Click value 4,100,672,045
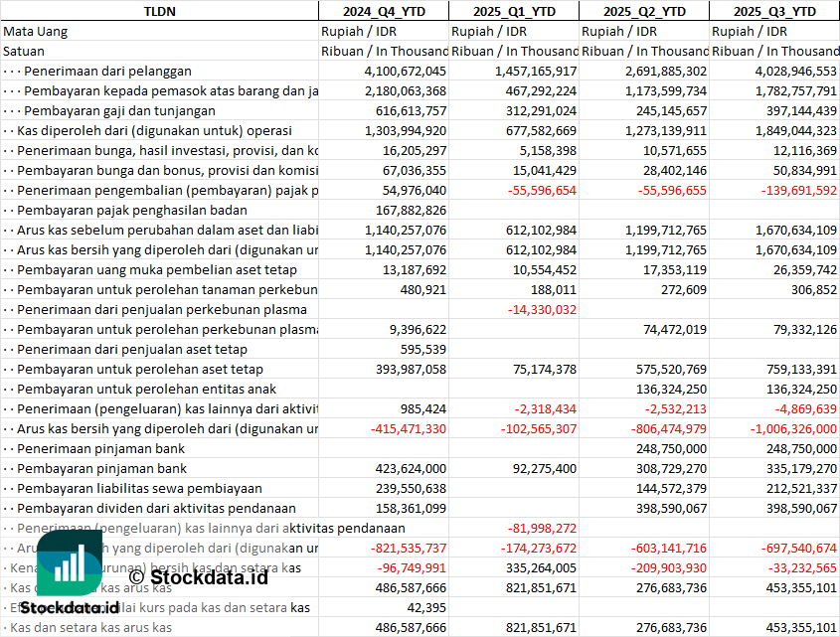Image resolution: width=840 pixels, height=637 pixels. click(406, 72)
